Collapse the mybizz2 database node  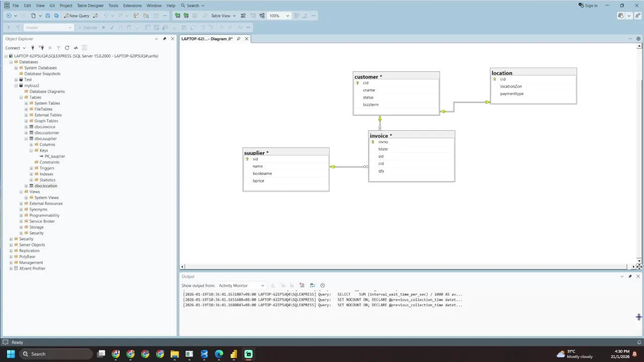(x=16, y=85)
